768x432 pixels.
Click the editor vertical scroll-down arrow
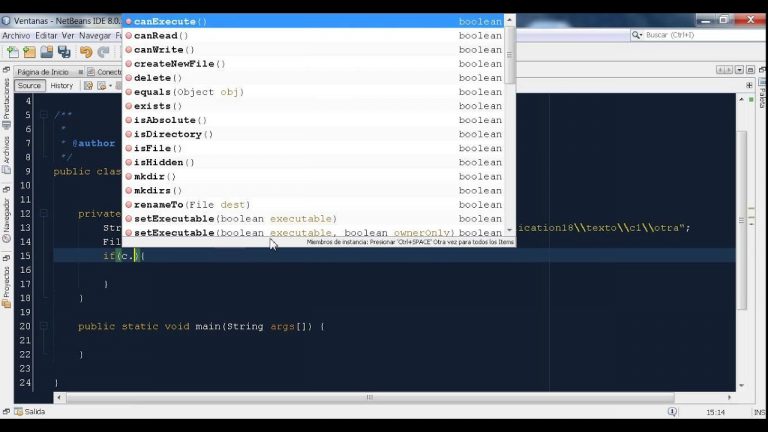742,386
